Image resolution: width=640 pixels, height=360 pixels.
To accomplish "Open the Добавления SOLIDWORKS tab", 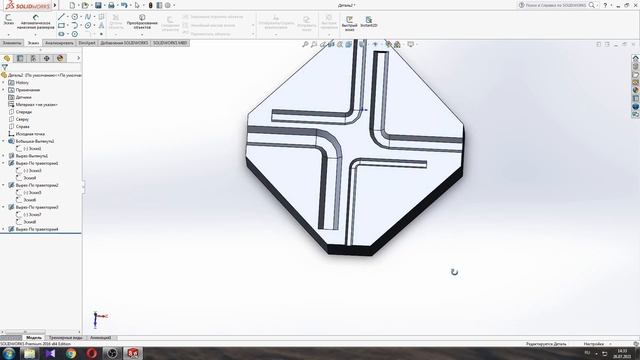I will pyautogui.click(x=124, y=43).
